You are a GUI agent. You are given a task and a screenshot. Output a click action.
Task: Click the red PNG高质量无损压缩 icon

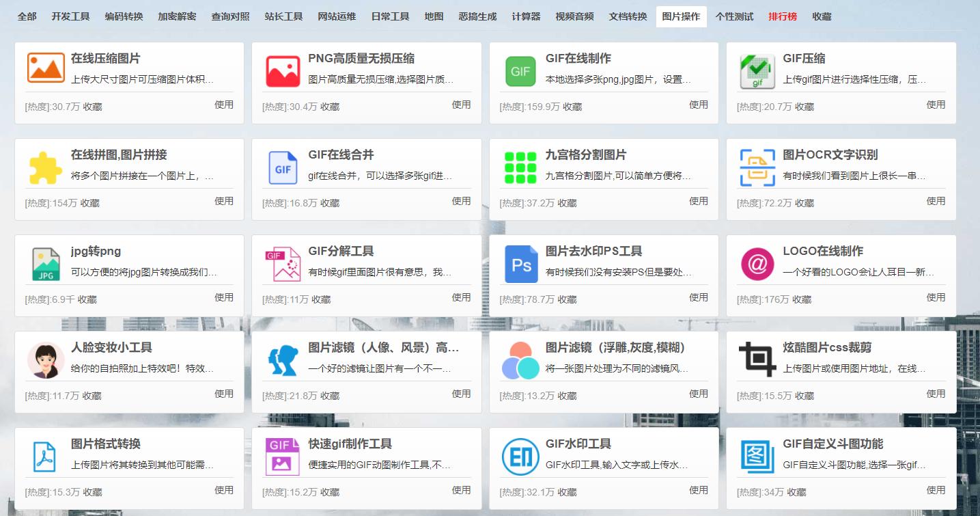click(283, 71)
